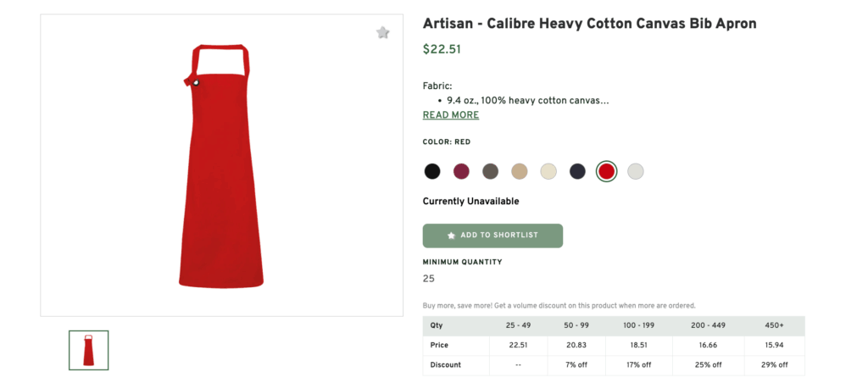
Task: Open the red apron thumbnail below the image
Action: (x=89, y=350)
